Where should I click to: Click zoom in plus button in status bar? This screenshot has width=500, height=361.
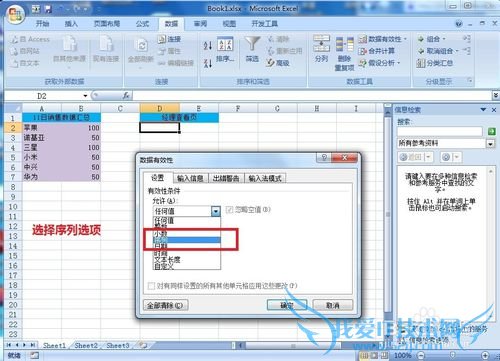(485, 356)
